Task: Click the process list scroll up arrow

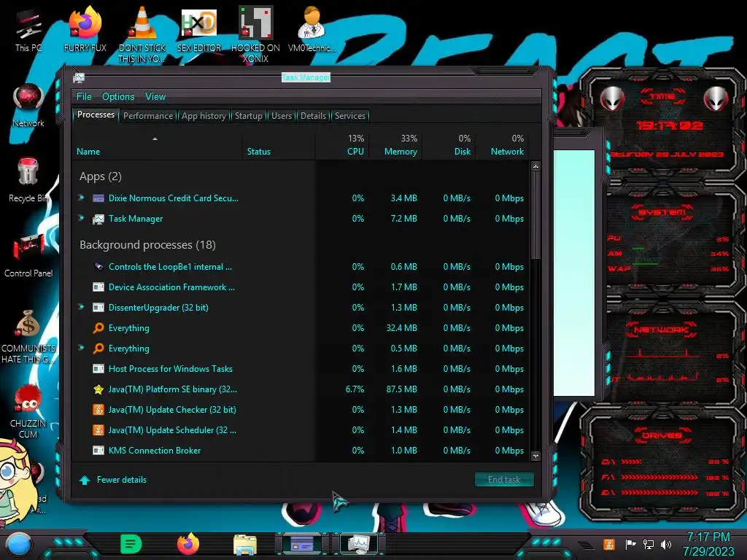Action: (x=535, y=166)
